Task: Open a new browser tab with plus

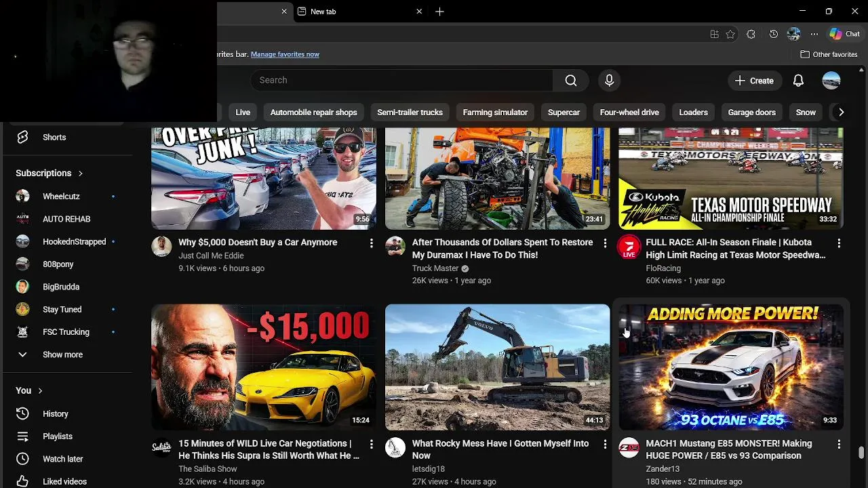Action: click(x=439, y=12)
